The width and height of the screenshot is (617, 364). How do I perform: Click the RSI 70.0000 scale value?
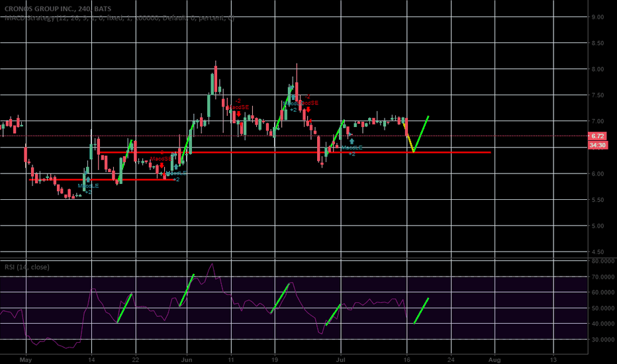[x=602, y=277]
